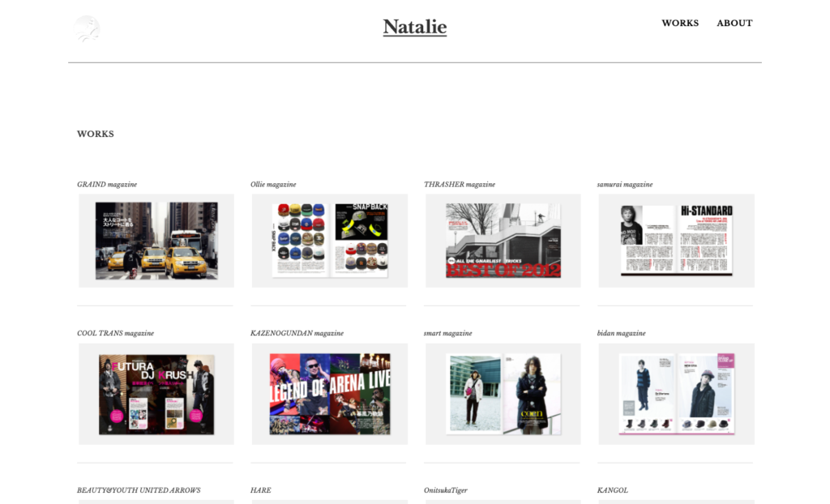Open the COOL TRANS Futura DJ Krush thumbnail
The image size is (830, 504).
[156, 394]
